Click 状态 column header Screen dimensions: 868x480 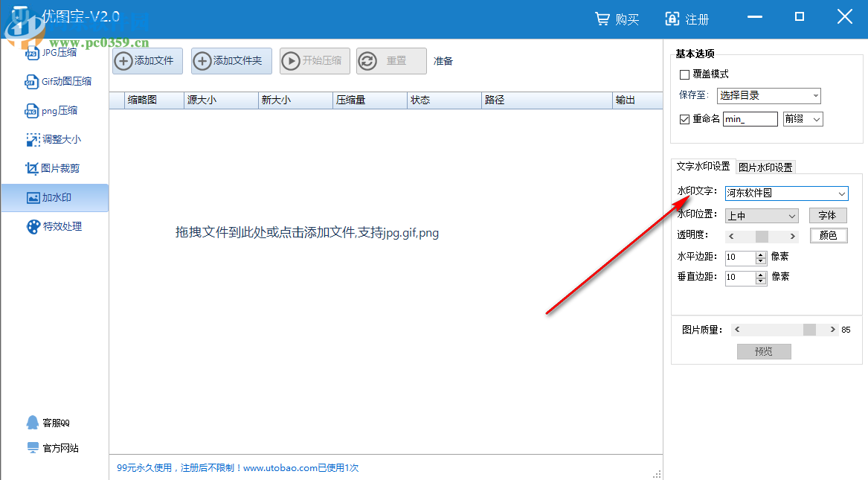pos(445,100)
